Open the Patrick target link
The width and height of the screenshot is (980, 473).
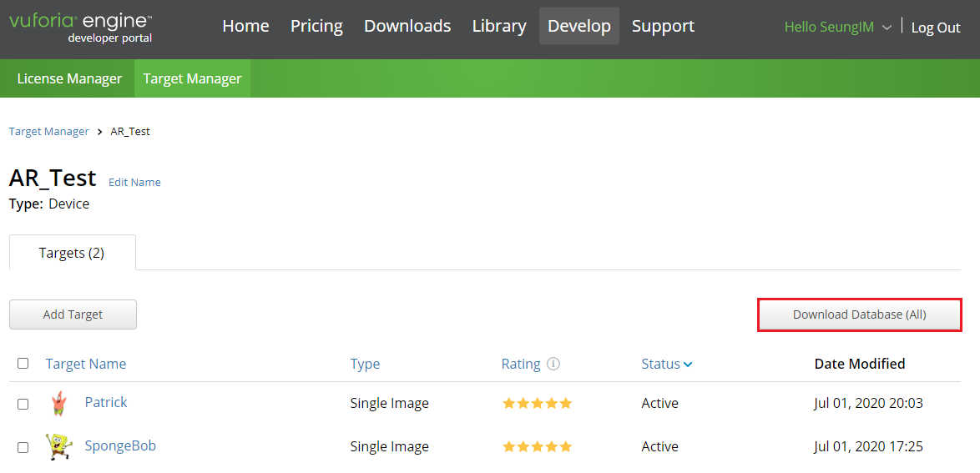pyautogui.click(x=106, y=402)
